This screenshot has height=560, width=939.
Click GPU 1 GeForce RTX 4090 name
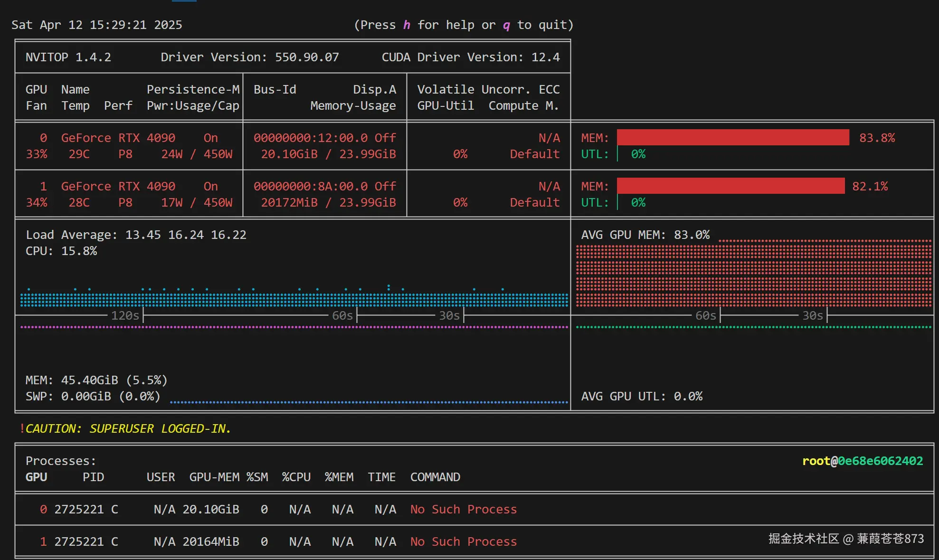(118, 186)
